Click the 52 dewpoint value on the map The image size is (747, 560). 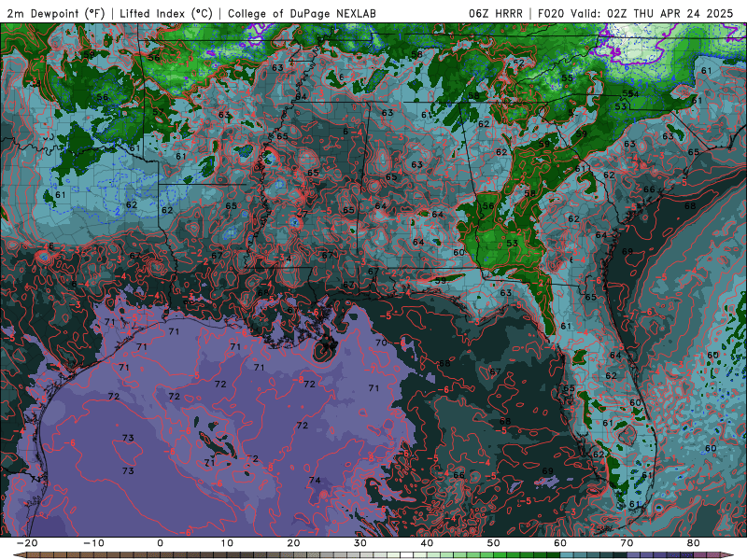point(518,63)
